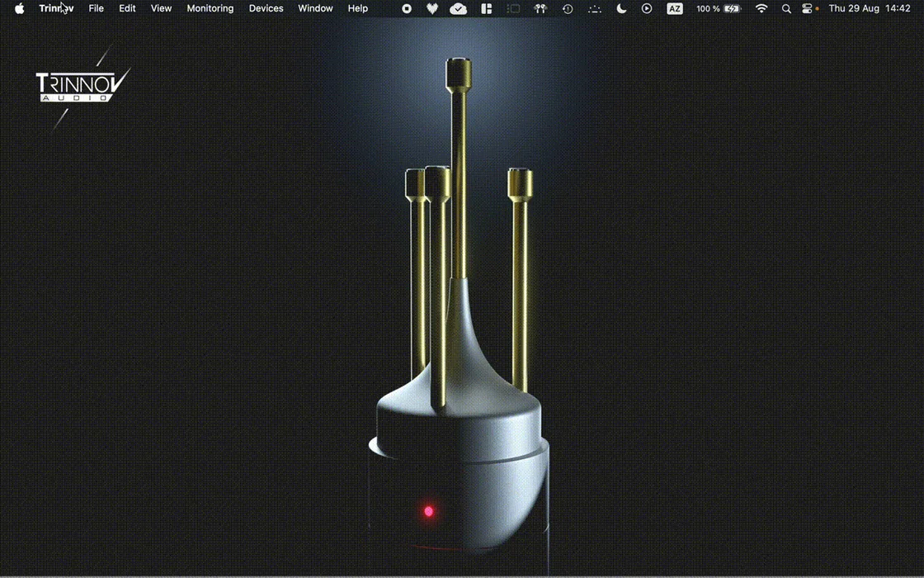
Task: Open the File menu
Action: (97, 8)
